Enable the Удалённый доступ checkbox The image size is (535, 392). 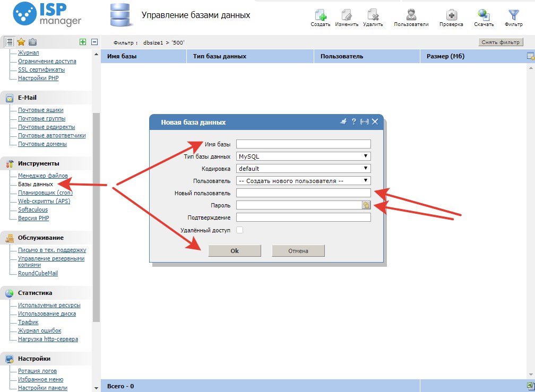(x=240, y=230)
